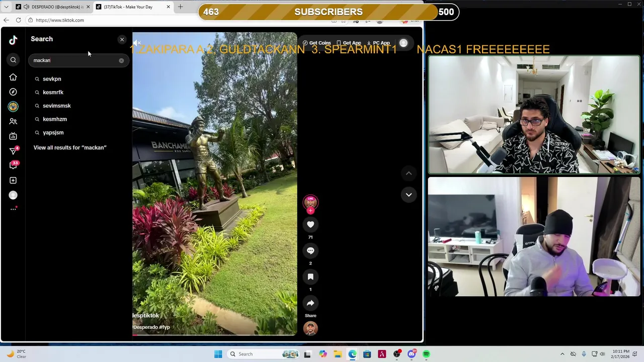Image resolution: width=644 pixels, height=362 pixels.
Task: Open Activity inbox icon with 33 badge
Action: click(x=13, y=165)
